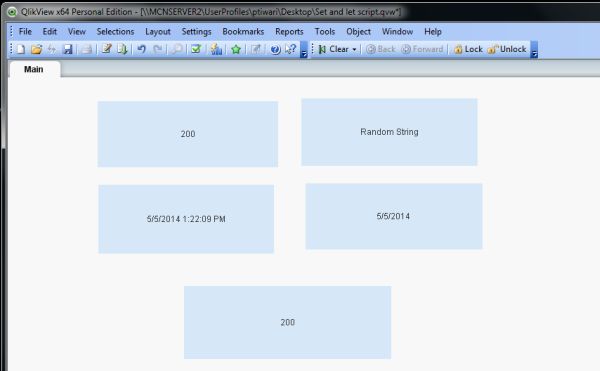Click the Clear selections button
600x371 pixels.
pos(334,49)
